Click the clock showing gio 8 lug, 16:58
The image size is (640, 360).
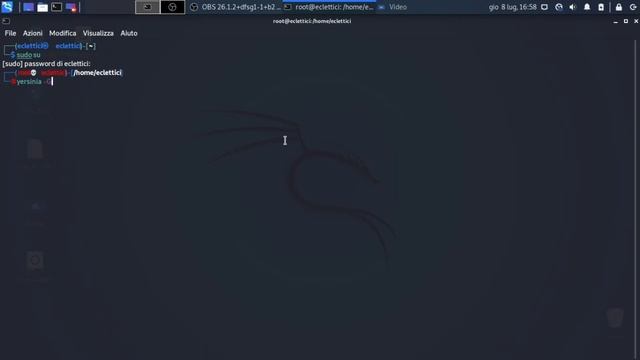(x=513, y=7)
